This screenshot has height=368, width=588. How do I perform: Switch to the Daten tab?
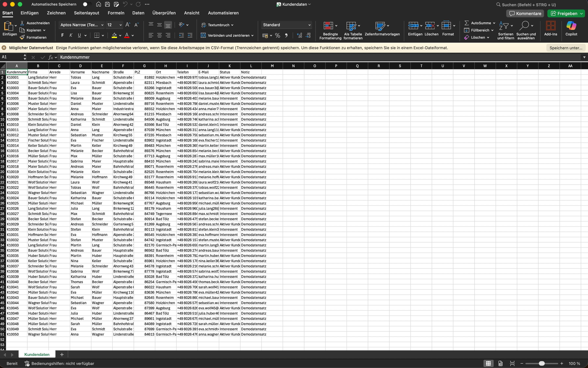click(x=138, y=13)
